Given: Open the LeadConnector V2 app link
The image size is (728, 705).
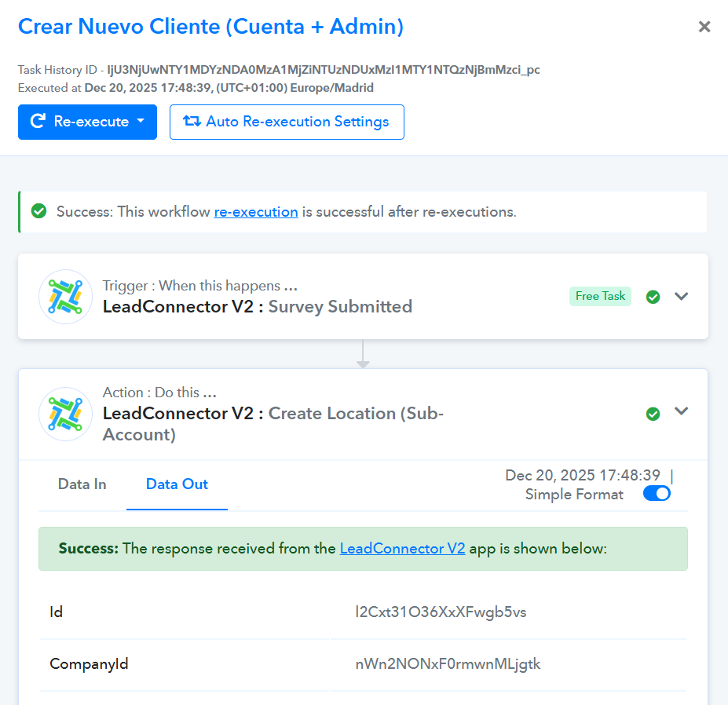Looking at the screenshot, I should [x=402, y=549].
